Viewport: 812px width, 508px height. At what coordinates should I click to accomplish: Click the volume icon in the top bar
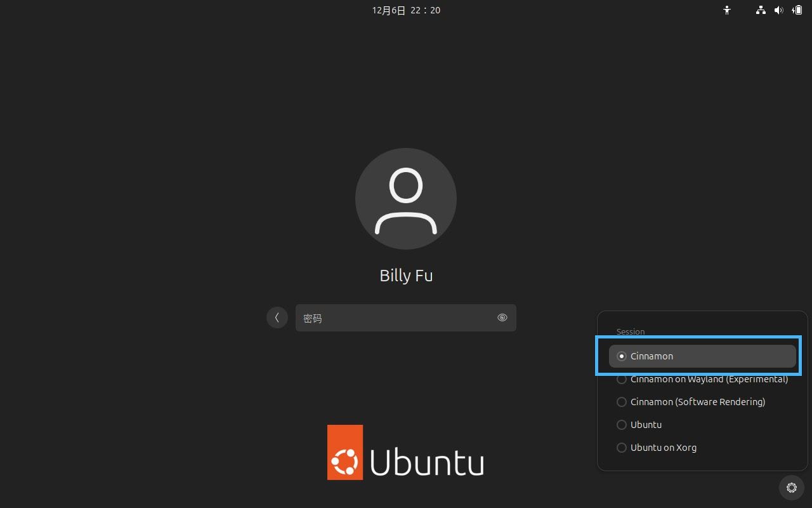[x=779, y=10]
